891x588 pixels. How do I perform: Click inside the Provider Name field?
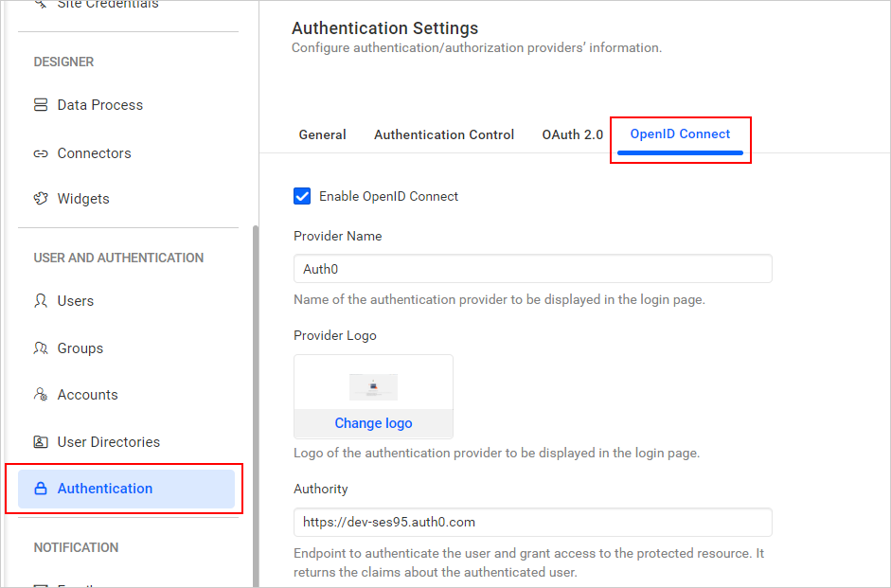click(x=532, y=268)
